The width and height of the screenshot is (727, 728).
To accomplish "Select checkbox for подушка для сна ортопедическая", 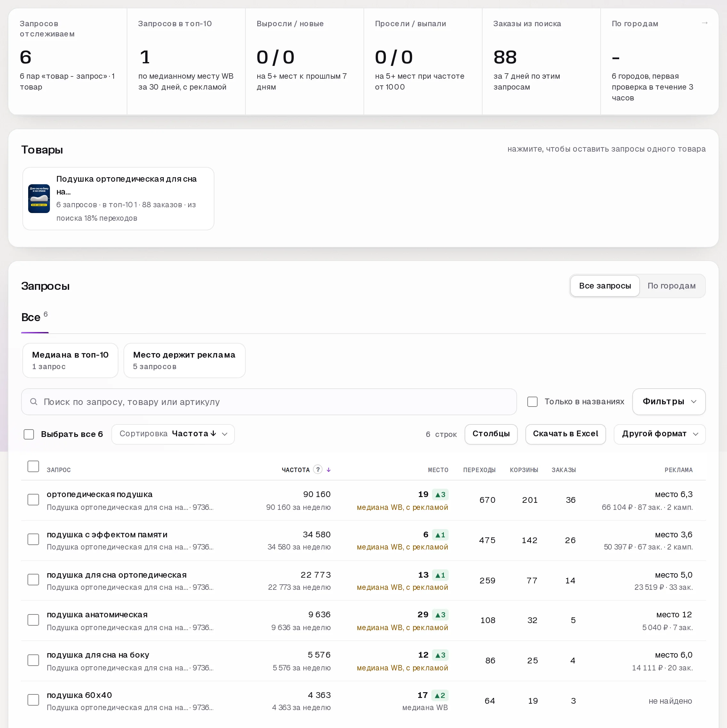I will [33, 580].
